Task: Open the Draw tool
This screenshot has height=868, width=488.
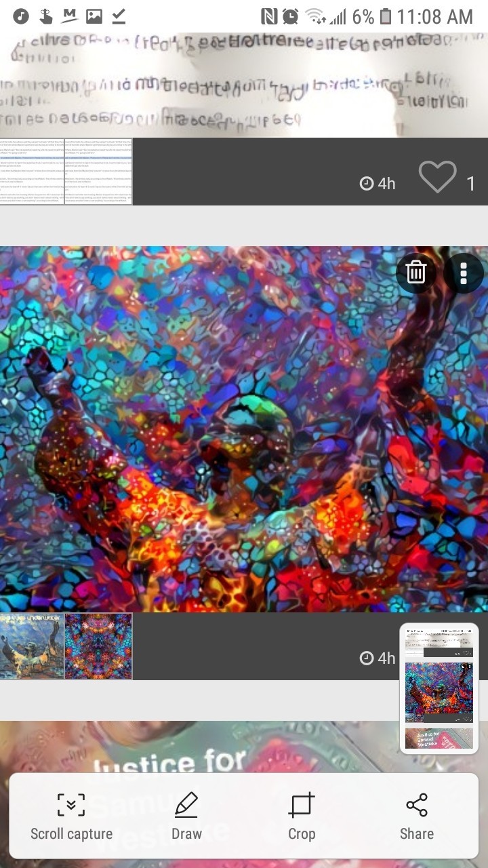Action: [x=186, y=816]
